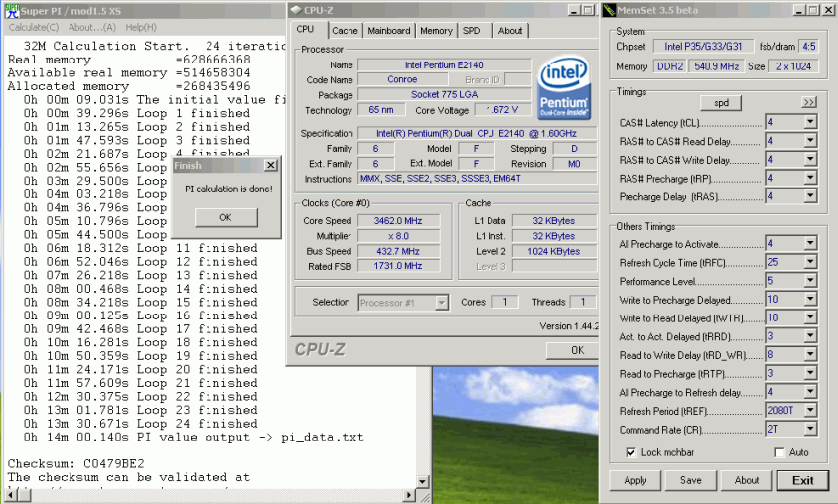Open the RAS# to CAS# Write Delay dropdown
Screen dimensions: 838x504
pyautogui.click(x=810, y=159)
